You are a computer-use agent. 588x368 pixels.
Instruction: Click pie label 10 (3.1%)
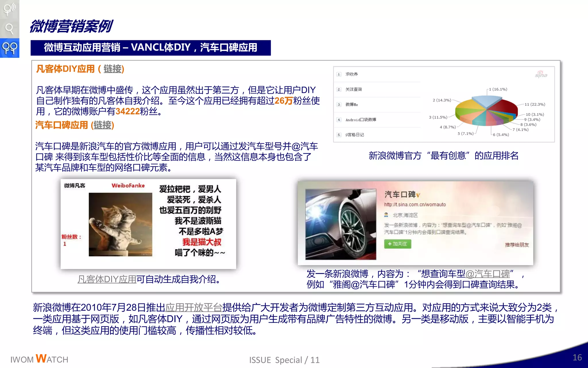[x=535, y=114]
